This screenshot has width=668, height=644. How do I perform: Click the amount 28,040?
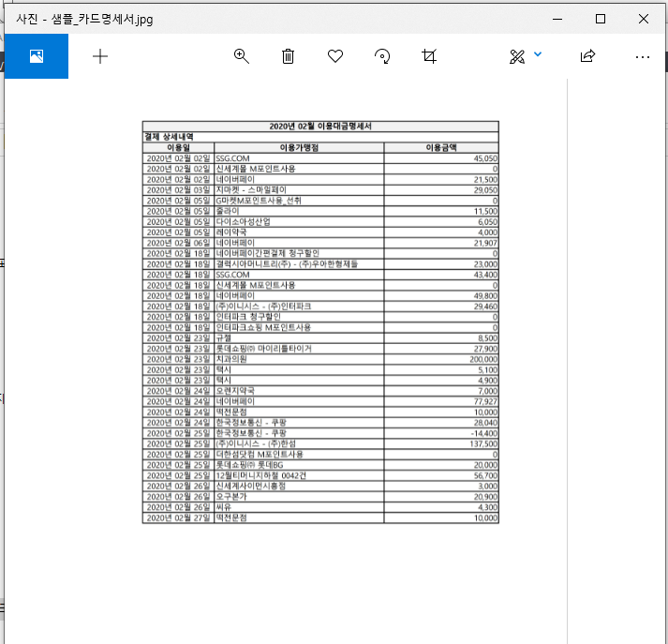coord(485,423)
